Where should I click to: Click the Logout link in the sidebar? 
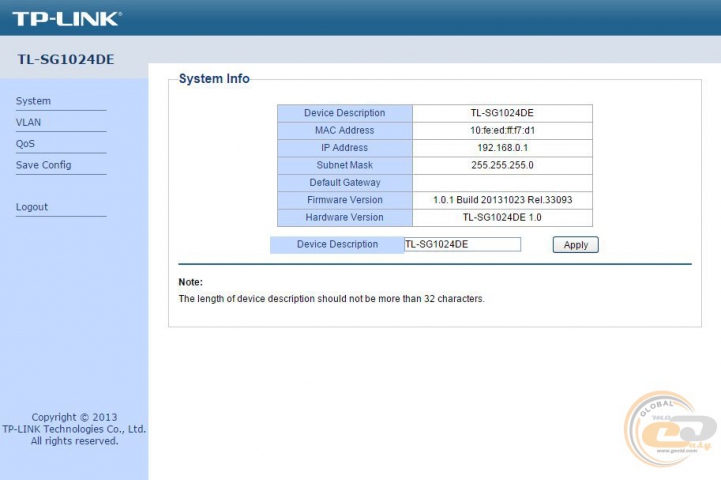[32, 207]
